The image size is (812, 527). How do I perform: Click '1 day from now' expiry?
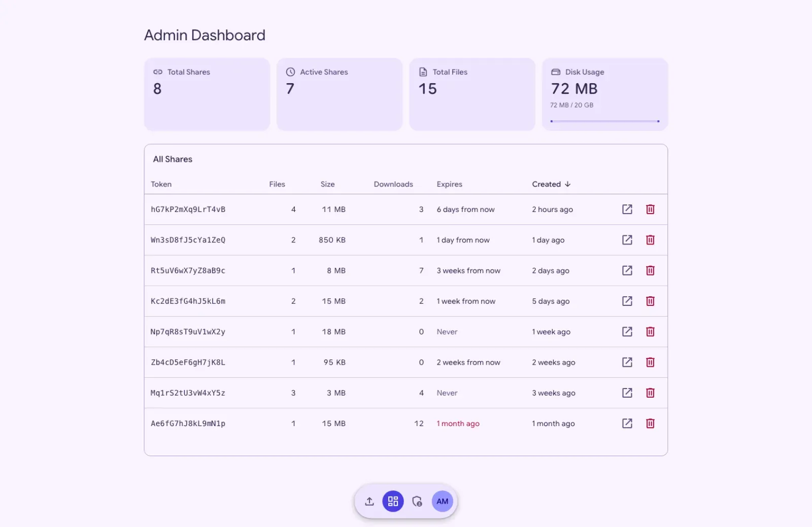tap(463, 240)
